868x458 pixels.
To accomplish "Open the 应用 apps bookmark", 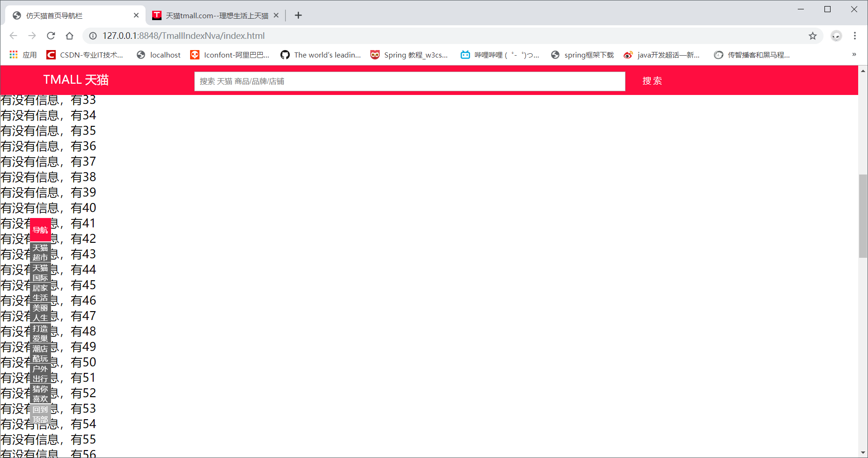I will [23, 55].
